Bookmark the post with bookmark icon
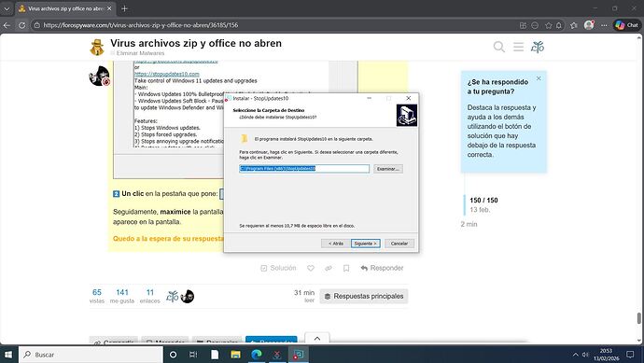The width and height of the screenshot is (644, 363). click(x=346, y=268)
